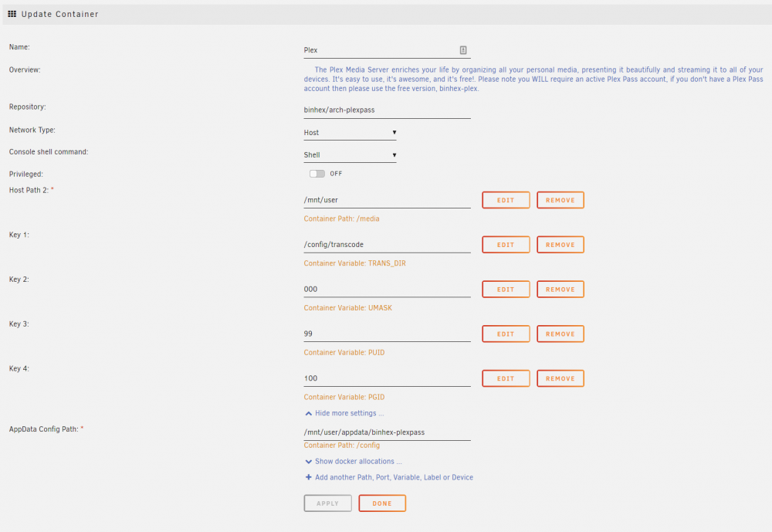
Task: Click REMOVE for the PGID variable
Action: point(560,379)
